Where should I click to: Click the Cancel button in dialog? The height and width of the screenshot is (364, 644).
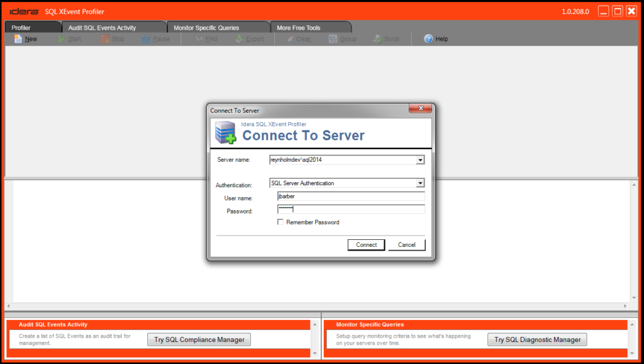[407, 245]
